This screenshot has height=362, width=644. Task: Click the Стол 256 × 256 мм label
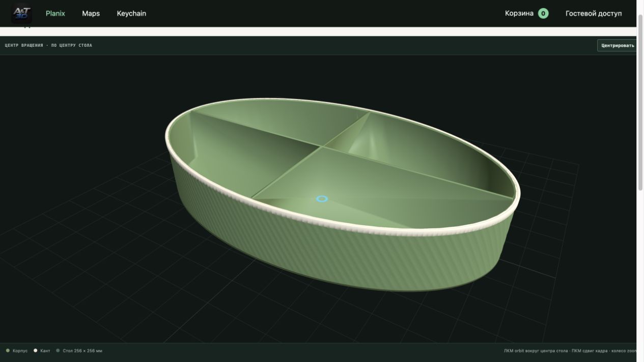point(82,351)
